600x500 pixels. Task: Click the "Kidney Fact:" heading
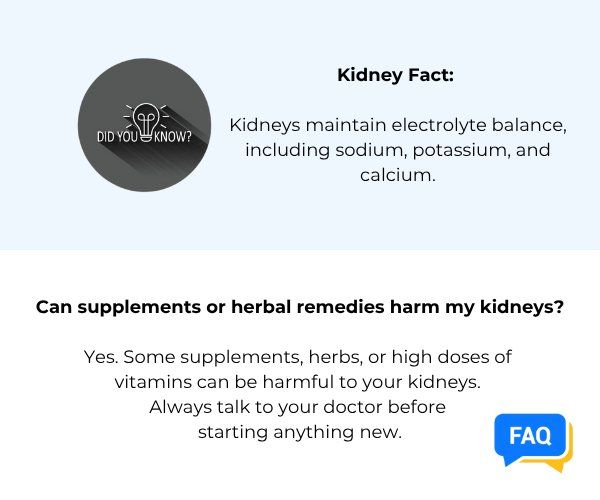coord(399,75)
